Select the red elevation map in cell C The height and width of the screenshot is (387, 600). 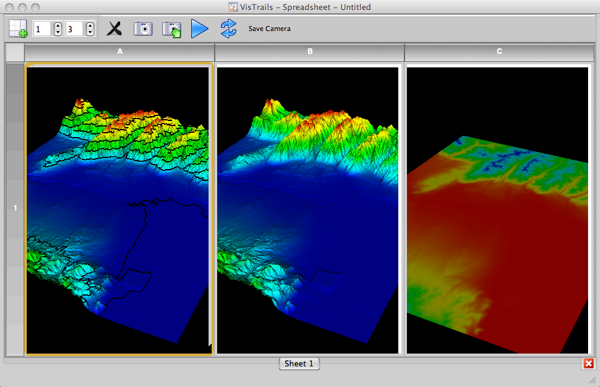497,210
